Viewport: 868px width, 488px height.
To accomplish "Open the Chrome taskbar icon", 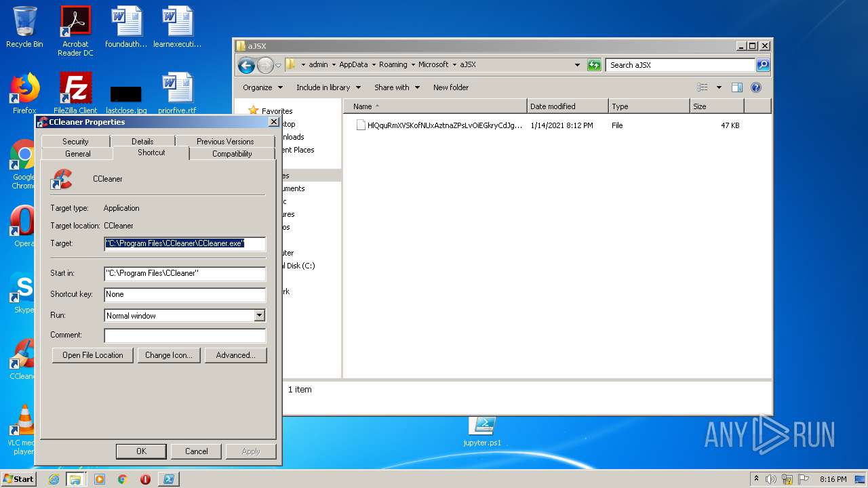I will (x=123, y=479).
